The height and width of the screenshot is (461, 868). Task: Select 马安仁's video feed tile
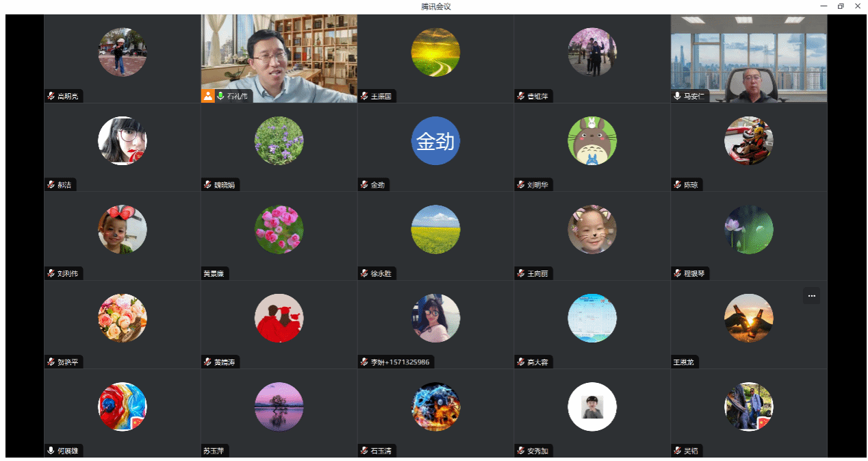point(749,59)
